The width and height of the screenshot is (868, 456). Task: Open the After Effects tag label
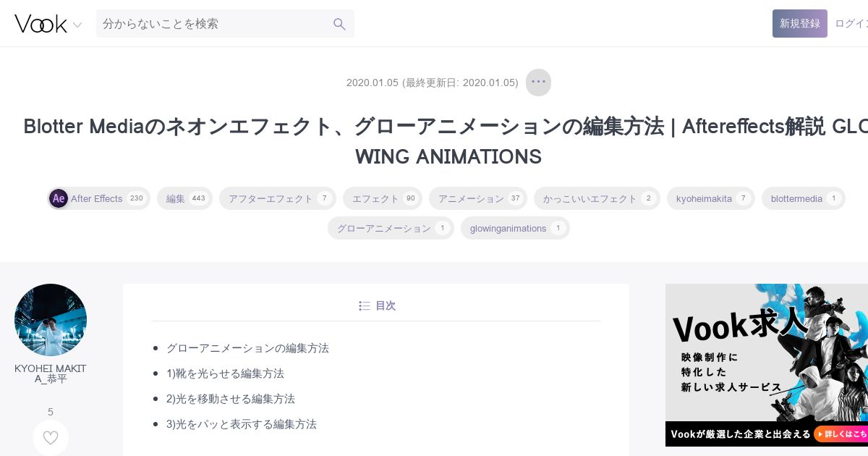(x=97, y=198)
